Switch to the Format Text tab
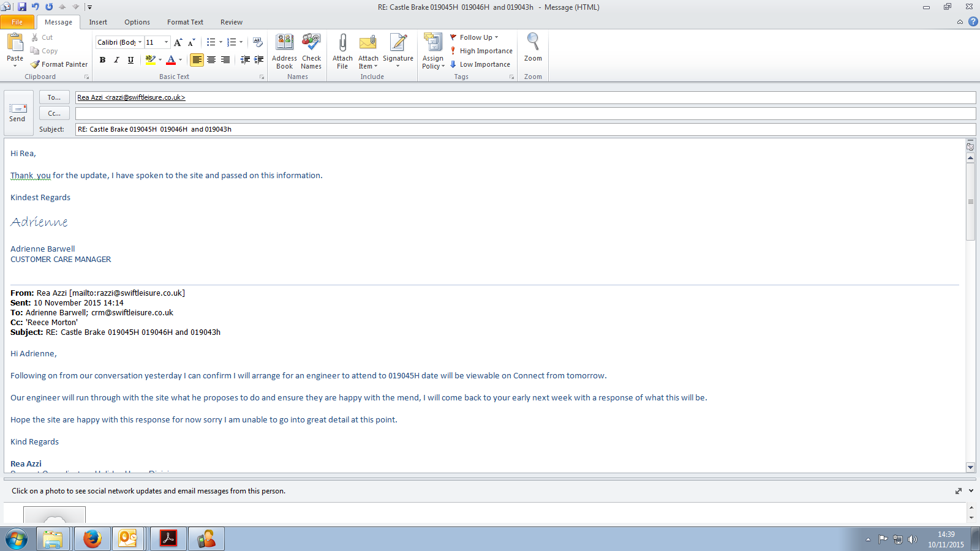The image size is (980, 551). tap(185, 22)
